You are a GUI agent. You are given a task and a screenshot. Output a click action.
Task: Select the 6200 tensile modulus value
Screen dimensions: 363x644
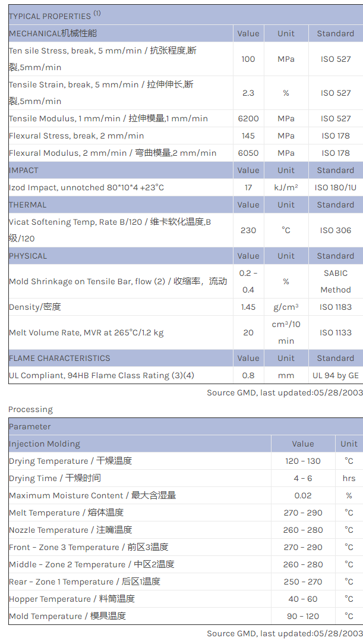tap(248, 118)
